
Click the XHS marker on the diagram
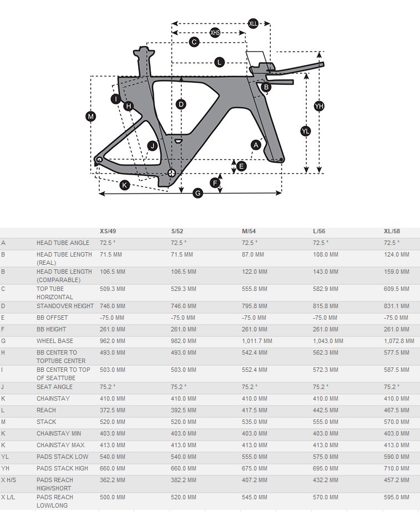(215, 33)
